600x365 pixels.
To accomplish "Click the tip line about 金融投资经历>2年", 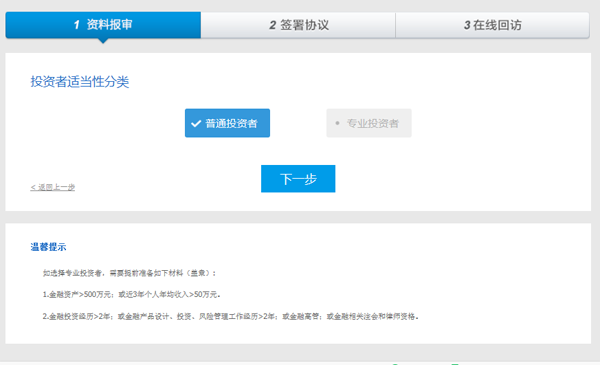I will [231, 316].
